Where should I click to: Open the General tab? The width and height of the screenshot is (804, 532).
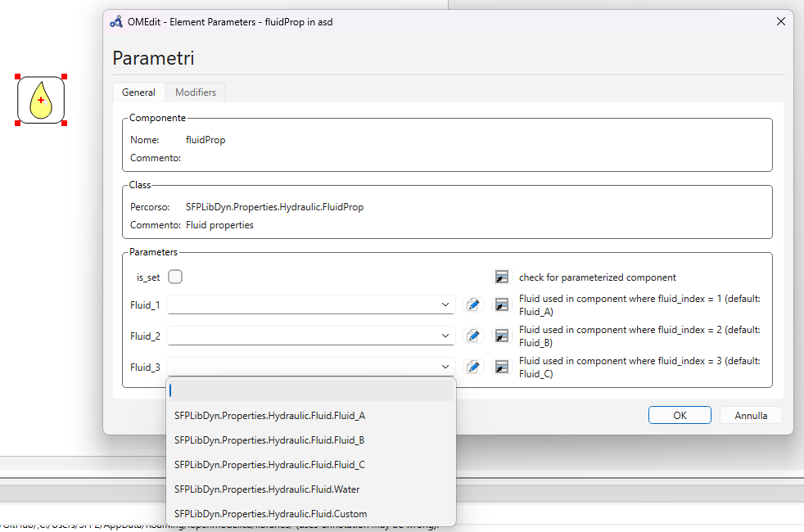[x=138, y=92]
